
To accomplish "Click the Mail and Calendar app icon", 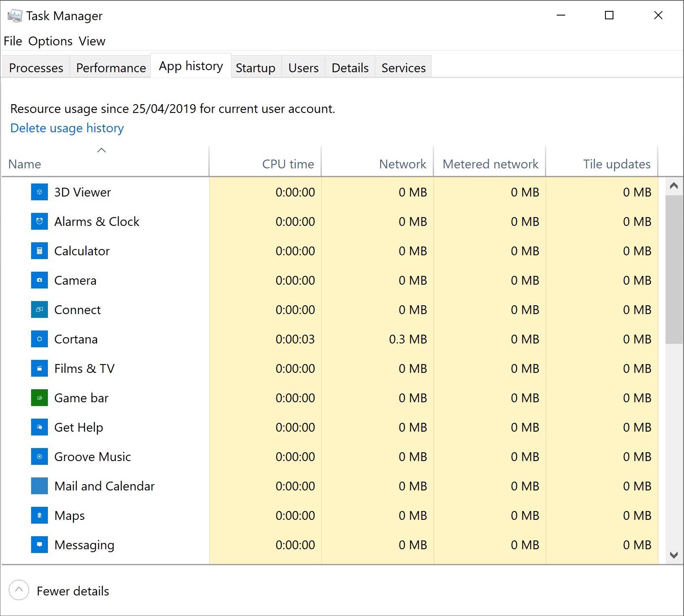I will [x=39, y=486].
